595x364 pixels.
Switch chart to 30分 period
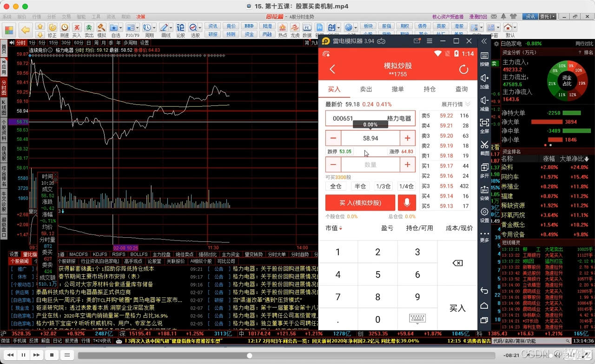[66, 43]
